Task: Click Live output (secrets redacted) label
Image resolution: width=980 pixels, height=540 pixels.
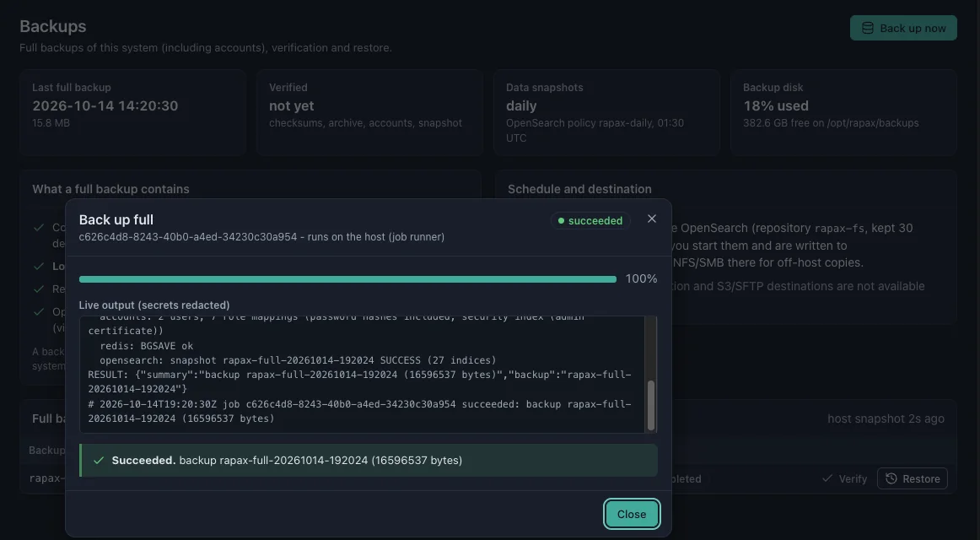Action: tap(154, 305)
